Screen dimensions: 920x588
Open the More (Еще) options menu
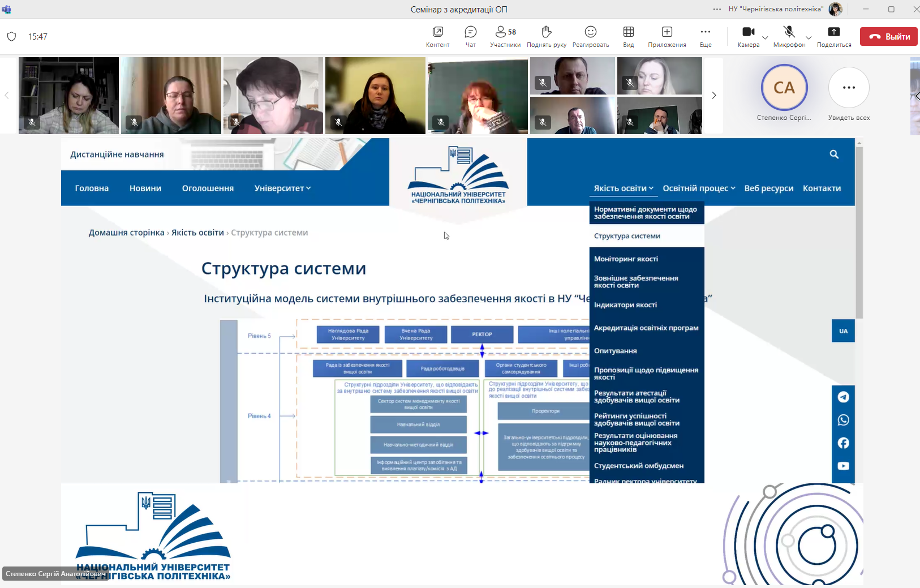pyautogui.click(x=705, y=32)
